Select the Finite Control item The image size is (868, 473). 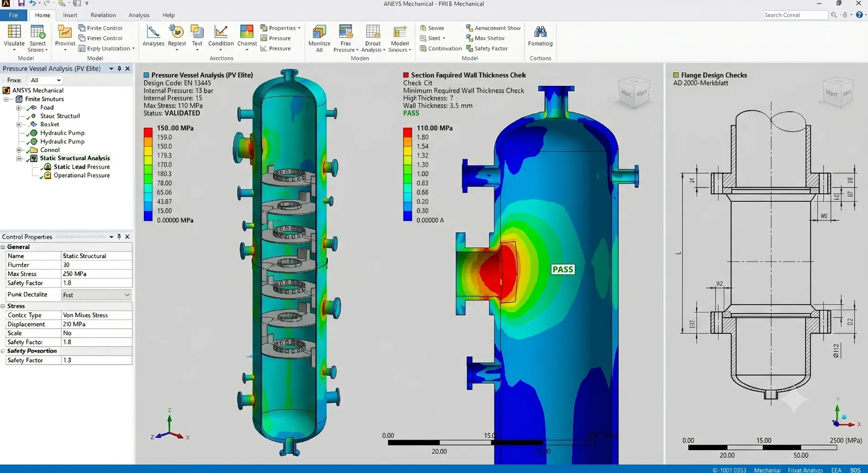pos(100,28)
